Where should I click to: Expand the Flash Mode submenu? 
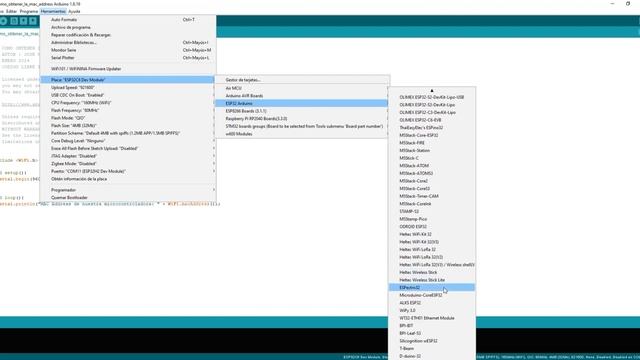click(x=127, y=118)
